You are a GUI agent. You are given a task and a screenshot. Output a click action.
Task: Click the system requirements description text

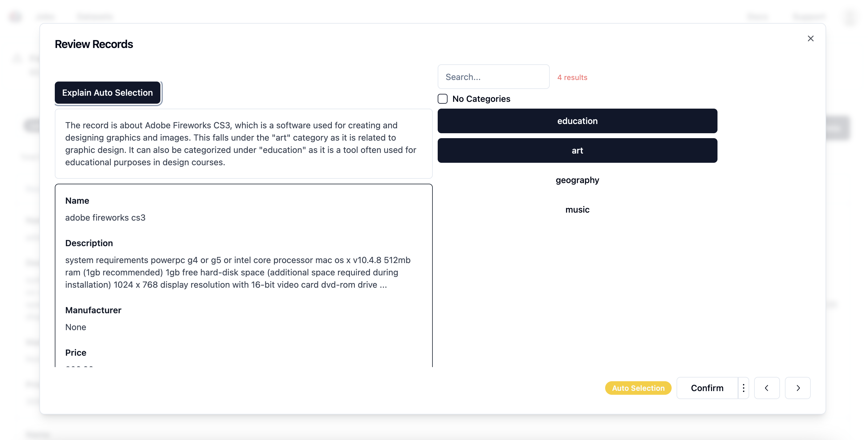(238, 273)
